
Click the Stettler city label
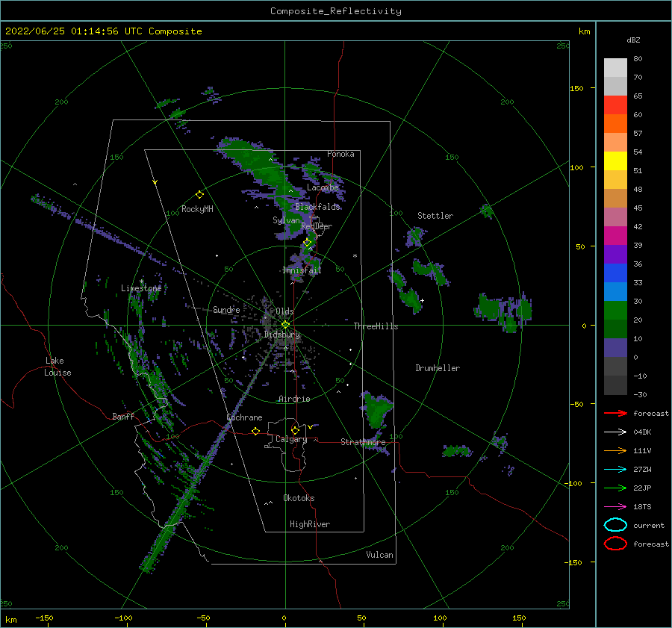pos(435,216)
